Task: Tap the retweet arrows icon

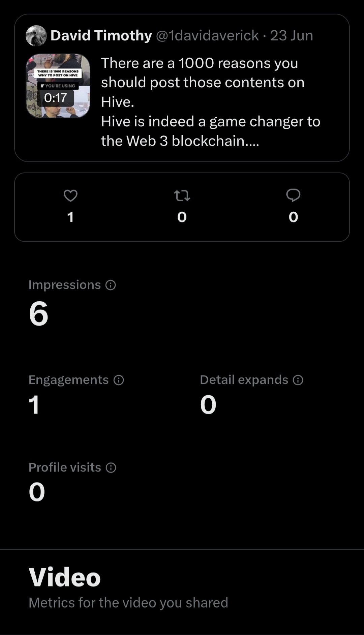Action: coord(182,195)
